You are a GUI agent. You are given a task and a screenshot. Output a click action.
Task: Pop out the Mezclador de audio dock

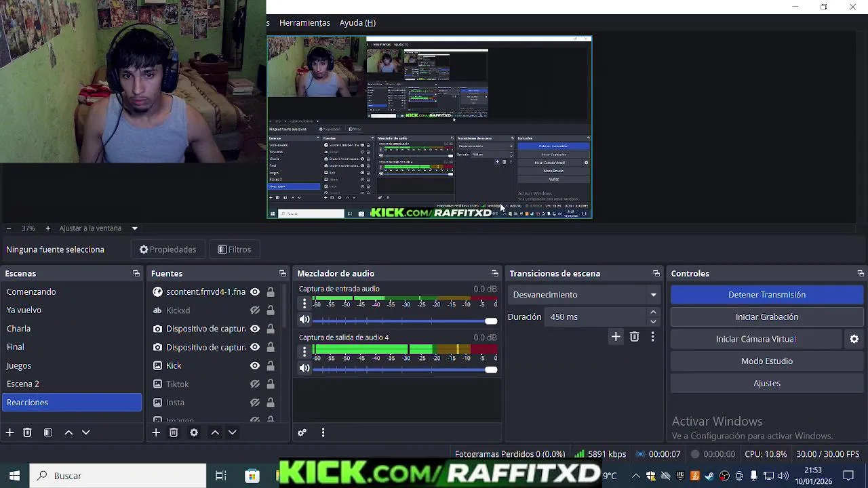point(495,273)
